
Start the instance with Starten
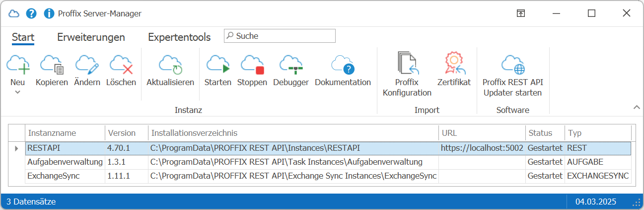pyautogui.click(x=218, y=71)
